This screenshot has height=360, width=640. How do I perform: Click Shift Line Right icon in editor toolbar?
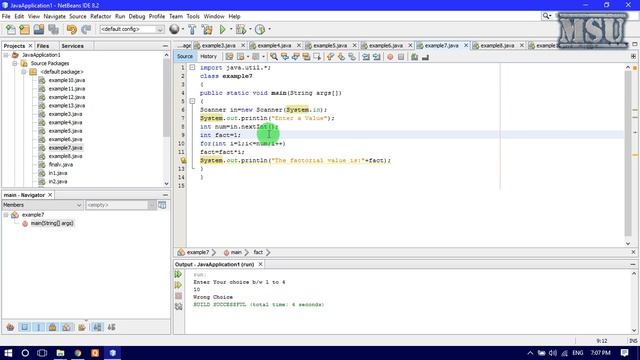[x=376, y=57]
